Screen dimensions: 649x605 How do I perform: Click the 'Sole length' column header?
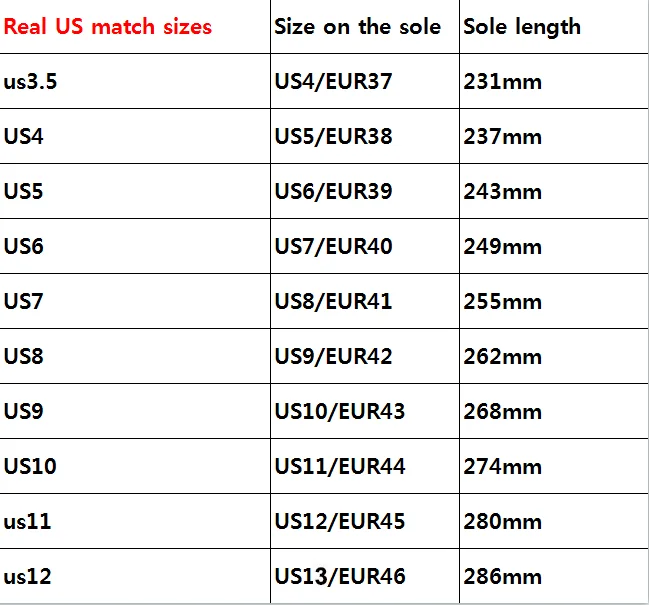point(521,27)
